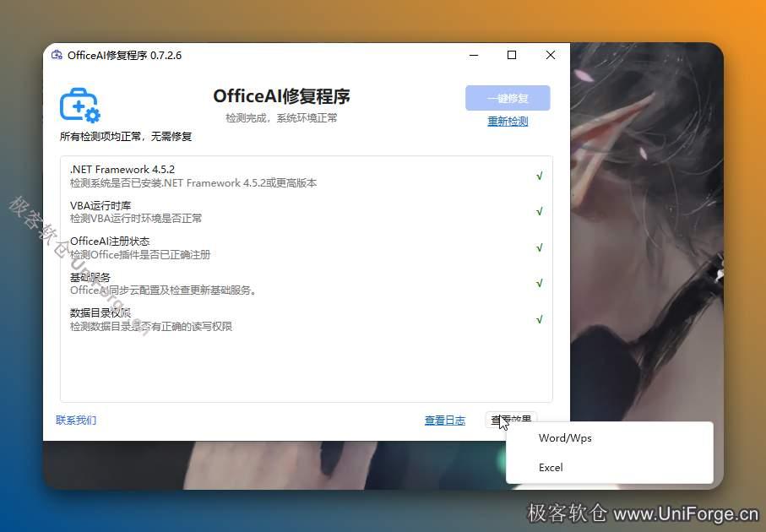This screenshot has height=532, width=766.
Task: Close the OfficeAI repair window
Action: tap(550, 55)
